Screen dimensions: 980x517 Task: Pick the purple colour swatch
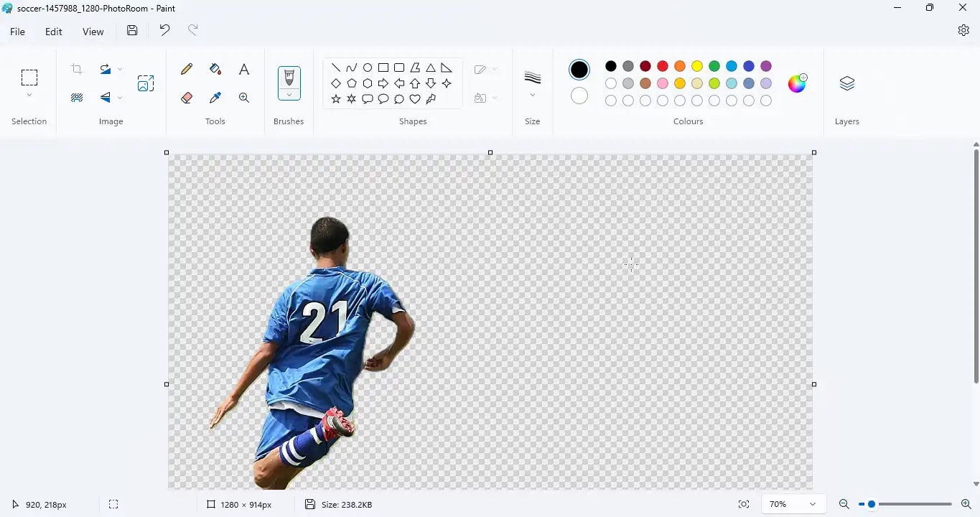[766, 66]
